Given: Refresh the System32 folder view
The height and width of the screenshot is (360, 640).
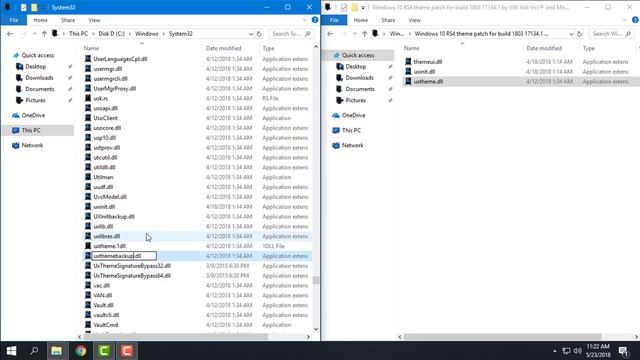Looking at the screenshot, I should 259,34.
